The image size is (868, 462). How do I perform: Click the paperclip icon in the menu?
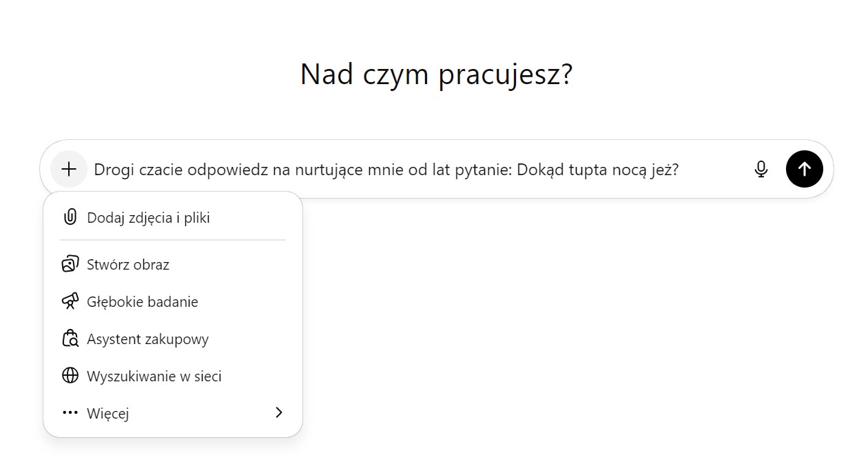[x=70, y=218]
